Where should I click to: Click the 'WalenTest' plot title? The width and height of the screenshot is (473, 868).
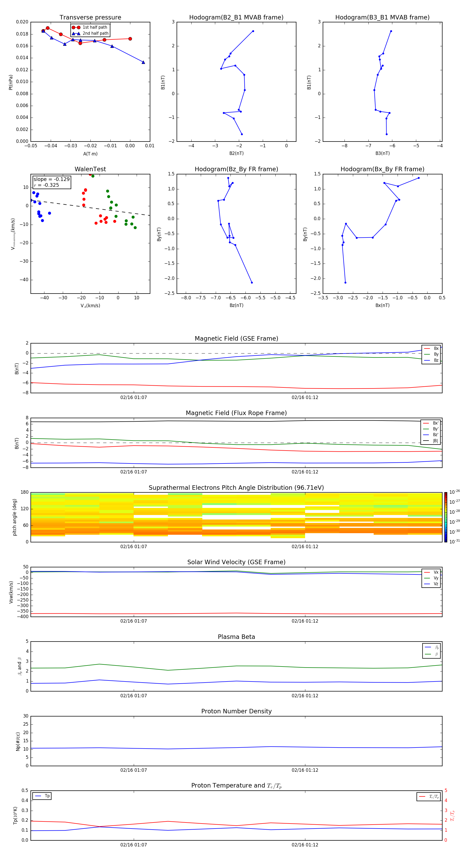(x=90, y=169)
